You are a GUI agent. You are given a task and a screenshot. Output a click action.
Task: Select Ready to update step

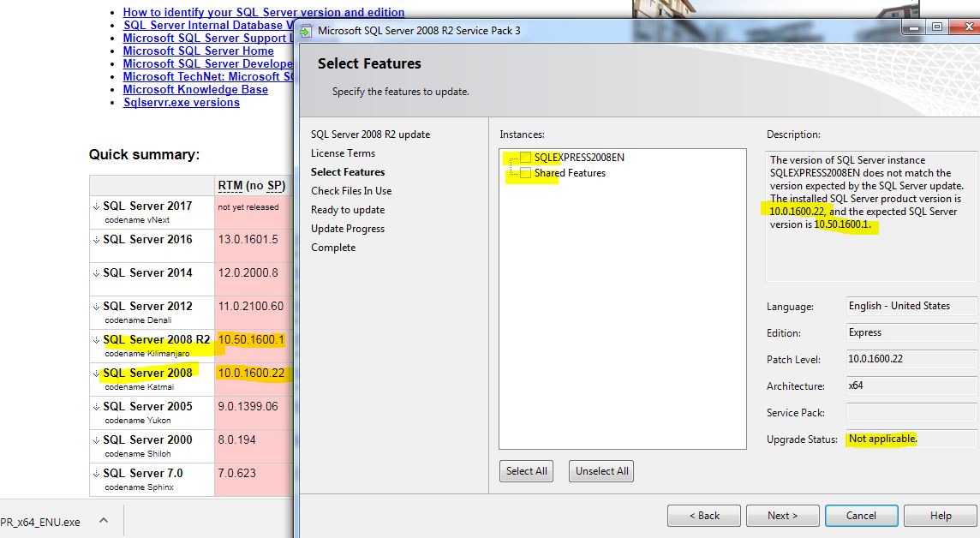(x=348, y=210)
